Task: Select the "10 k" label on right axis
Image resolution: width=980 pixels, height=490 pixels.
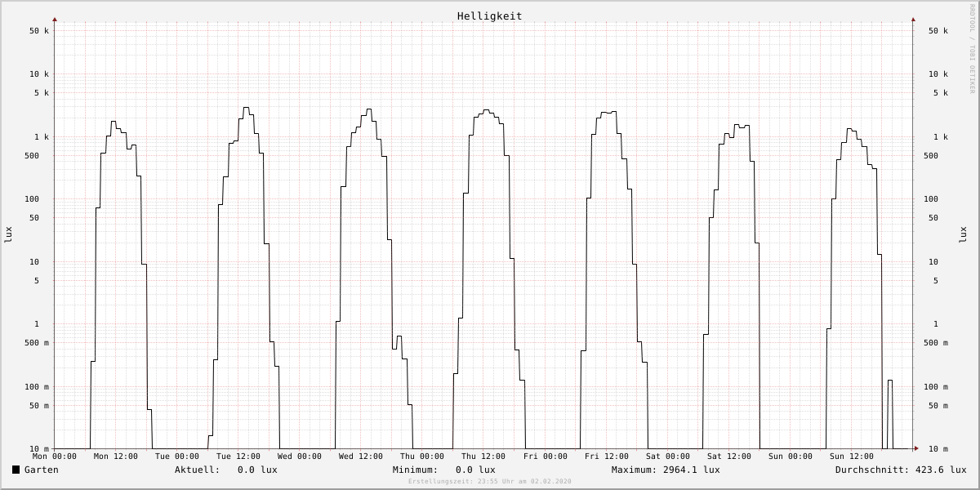Action: (x=938, y=74)
